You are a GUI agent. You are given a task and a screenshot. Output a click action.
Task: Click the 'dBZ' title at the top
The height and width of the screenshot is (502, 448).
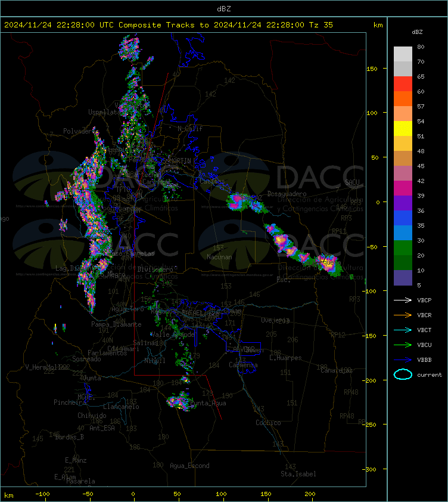click(x=223, y=8)
